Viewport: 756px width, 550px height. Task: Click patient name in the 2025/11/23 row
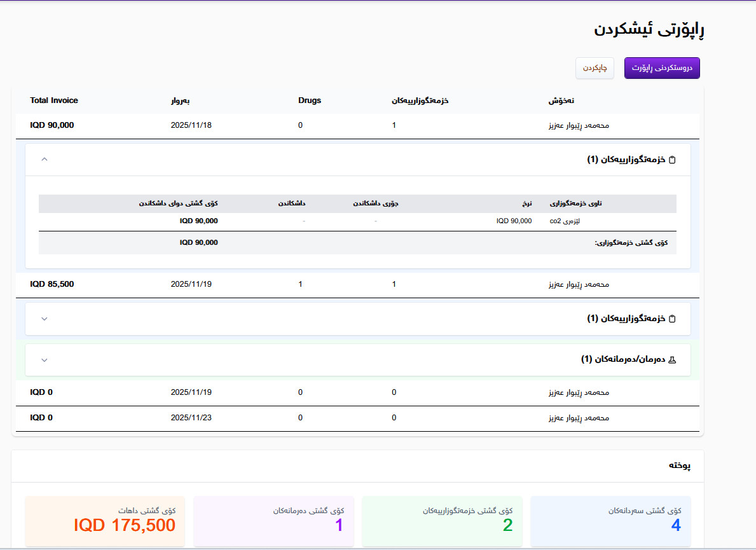click(579, 418)
